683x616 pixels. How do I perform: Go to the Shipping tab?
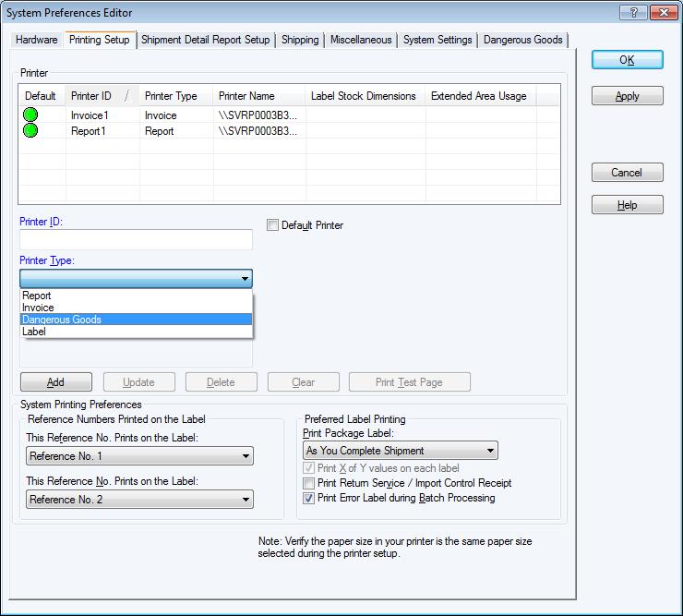pos(300,40)
